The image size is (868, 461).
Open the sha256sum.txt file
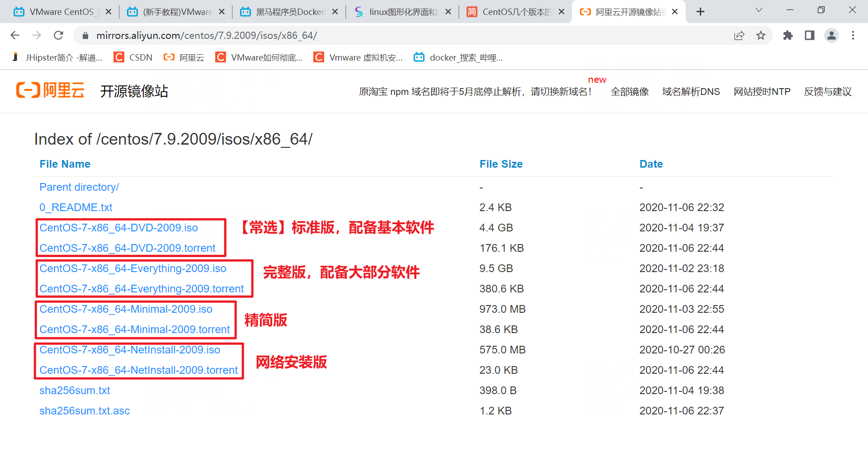tap(75, 390)
